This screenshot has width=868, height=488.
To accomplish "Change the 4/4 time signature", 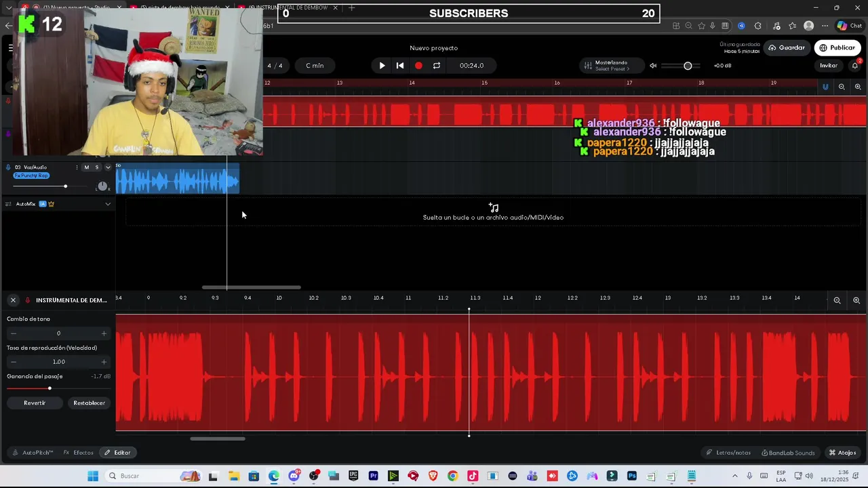I will tap(275, 66).
